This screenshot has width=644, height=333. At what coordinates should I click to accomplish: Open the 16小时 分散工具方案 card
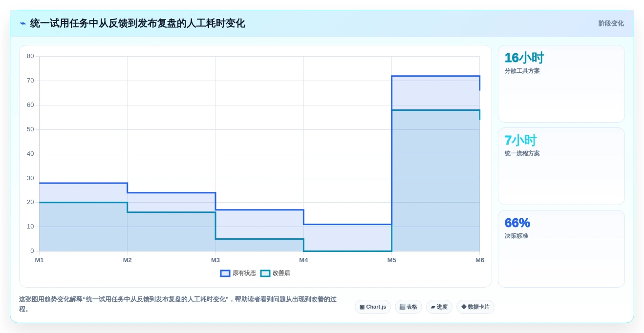coord(561,83)
